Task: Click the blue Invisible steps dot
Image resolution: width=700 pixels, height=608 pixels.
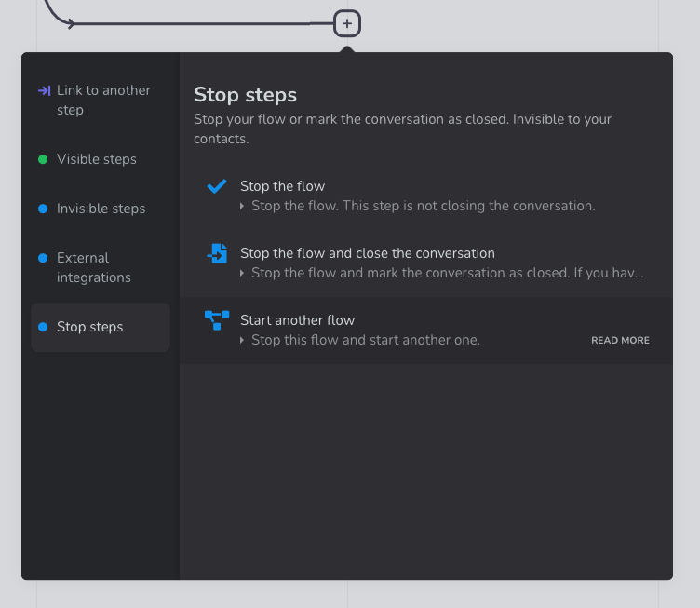Action: click(x=43, y=209)
